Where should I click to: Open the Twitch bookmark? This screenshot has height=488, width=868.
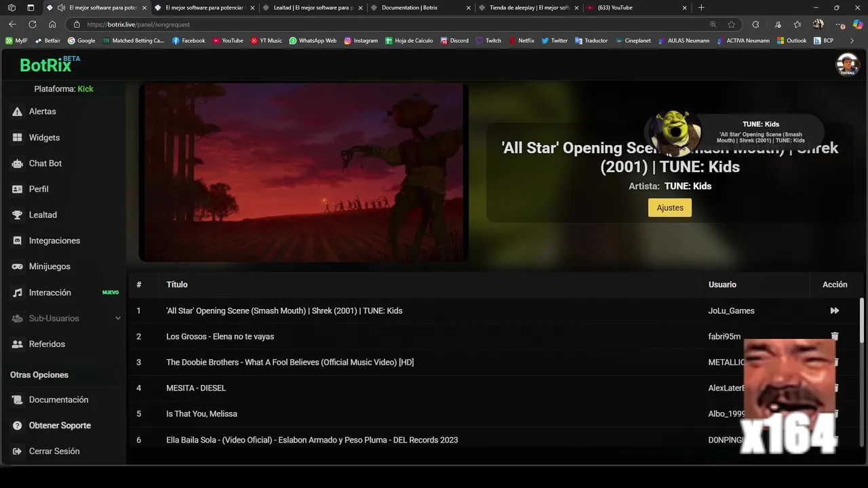point(488,41)
